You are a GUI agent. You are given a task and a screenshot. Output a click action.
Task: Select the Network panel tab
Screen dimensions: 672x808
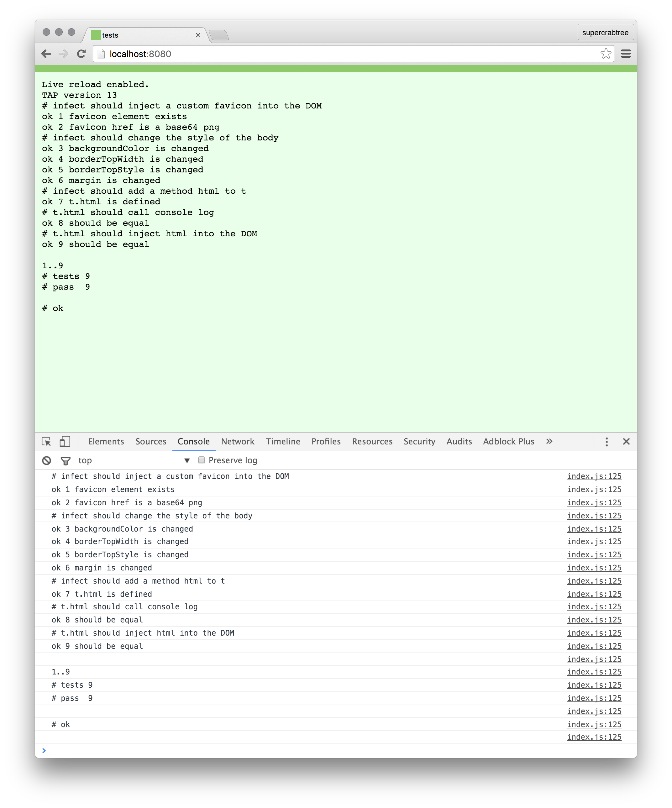click(238, 442)
